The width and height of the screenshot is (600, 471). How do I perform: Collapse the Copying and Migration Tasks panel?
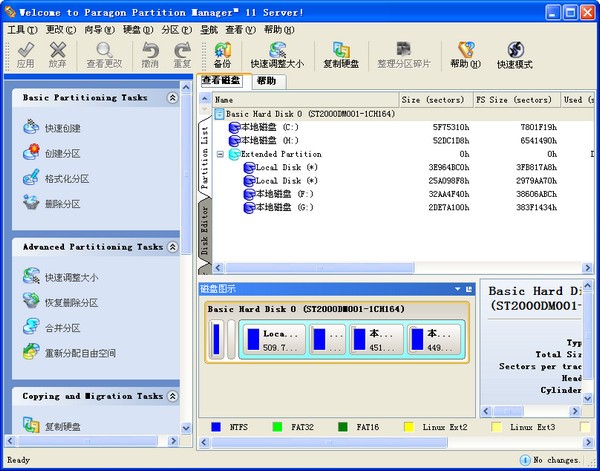(x=173, y=396)
